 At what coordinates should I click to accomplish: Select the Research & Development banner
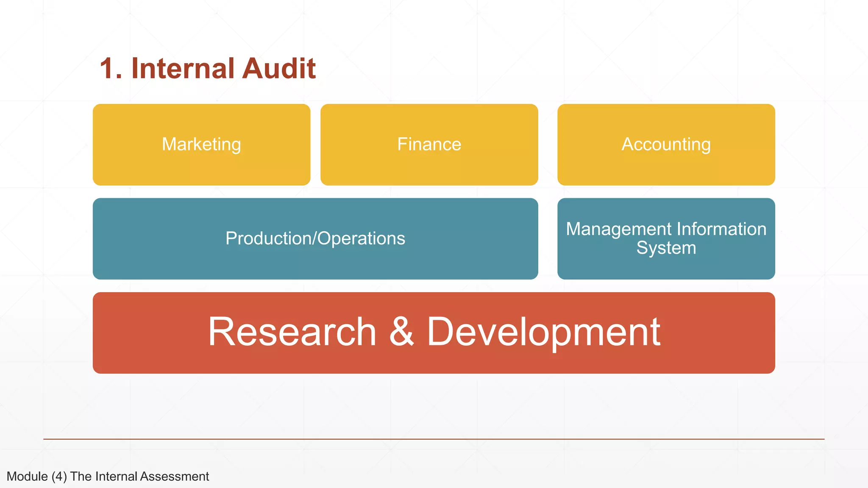pyautogui.click(x=434, y=333)
